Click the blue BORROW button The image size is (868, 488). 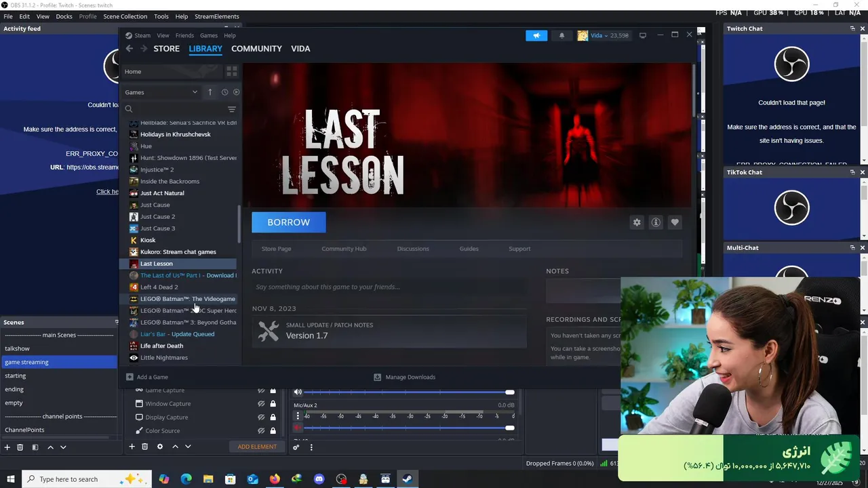point(289,222)
